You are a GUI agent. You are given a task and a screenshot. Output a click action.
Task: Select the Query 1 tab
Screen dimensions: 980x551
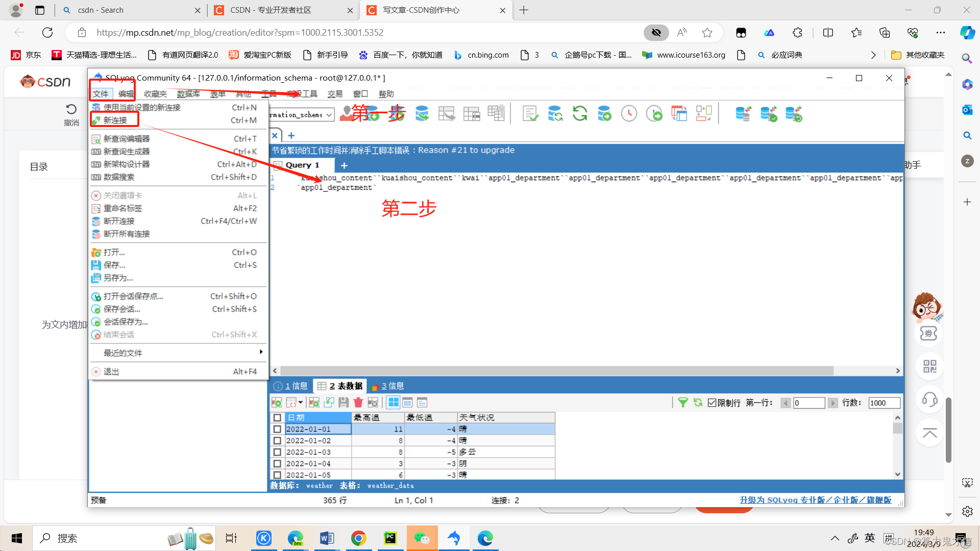(303, 165)
